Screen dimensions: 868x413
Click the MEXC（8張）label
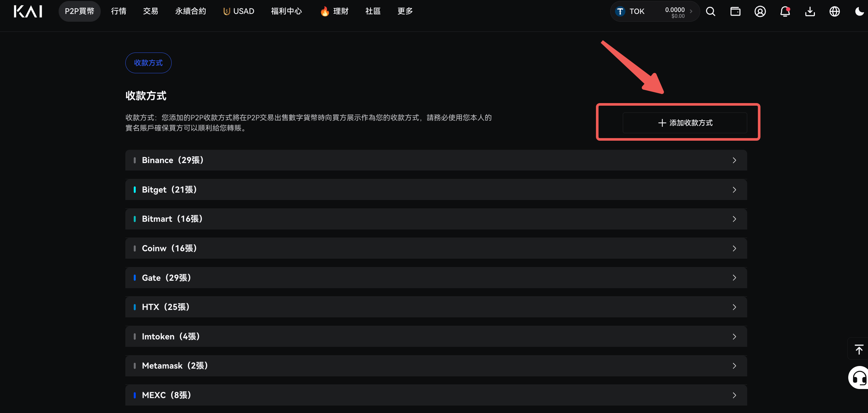click(167, 395)
